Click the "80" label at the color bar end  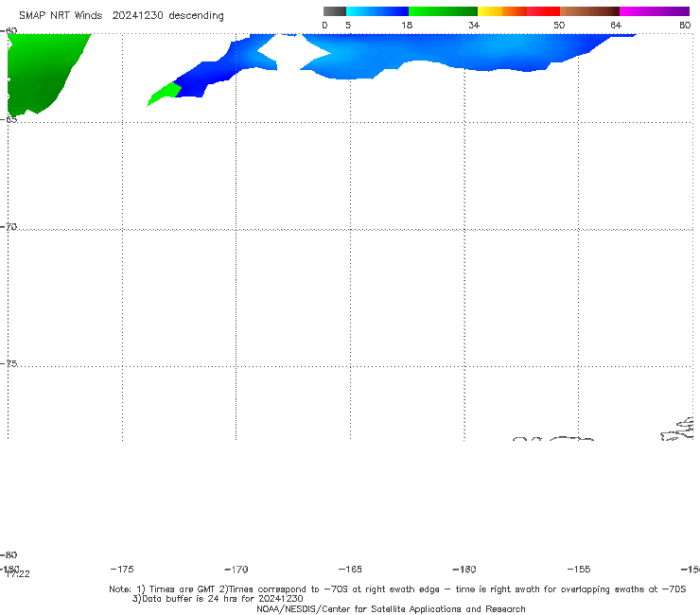tap(685, 25)
